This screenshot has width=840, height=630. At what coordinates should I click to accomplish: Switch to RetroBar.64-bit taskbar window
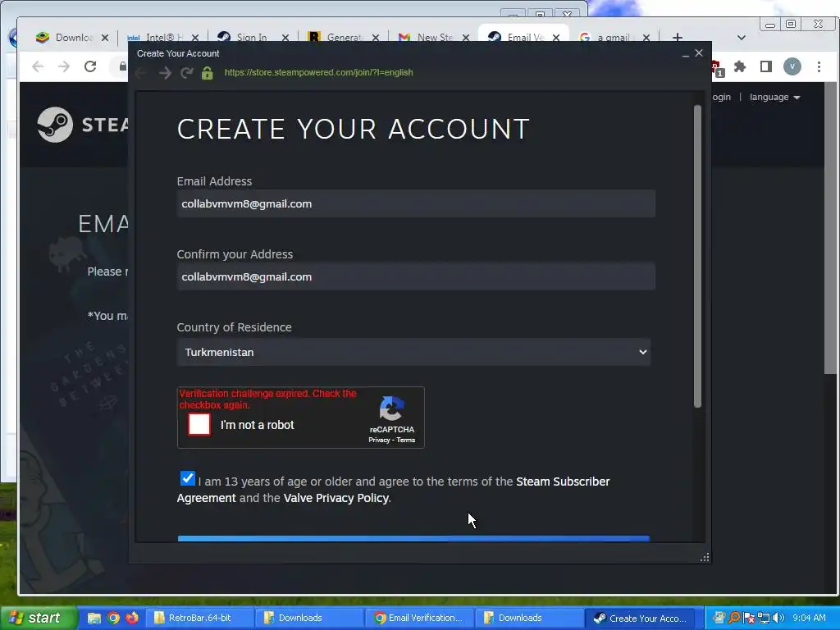(x=199, y=618)
